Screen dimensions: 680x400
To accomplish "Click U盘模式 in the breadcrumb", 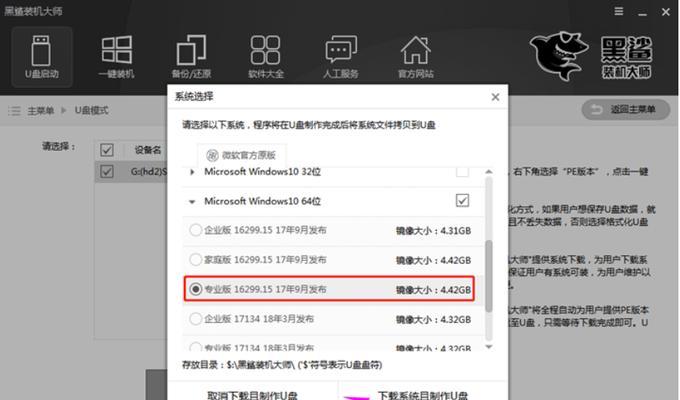I will (x=92, y=111).
